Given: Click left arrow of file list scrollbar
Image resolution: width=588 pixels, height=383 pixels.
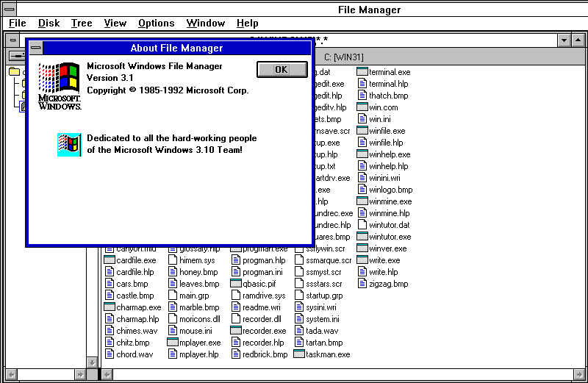Looking at the screenshot, I should click(107, 374).
